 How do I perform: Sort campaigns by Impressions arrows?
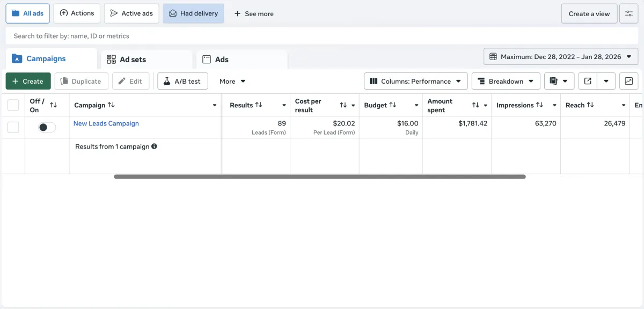click(539, 105)
